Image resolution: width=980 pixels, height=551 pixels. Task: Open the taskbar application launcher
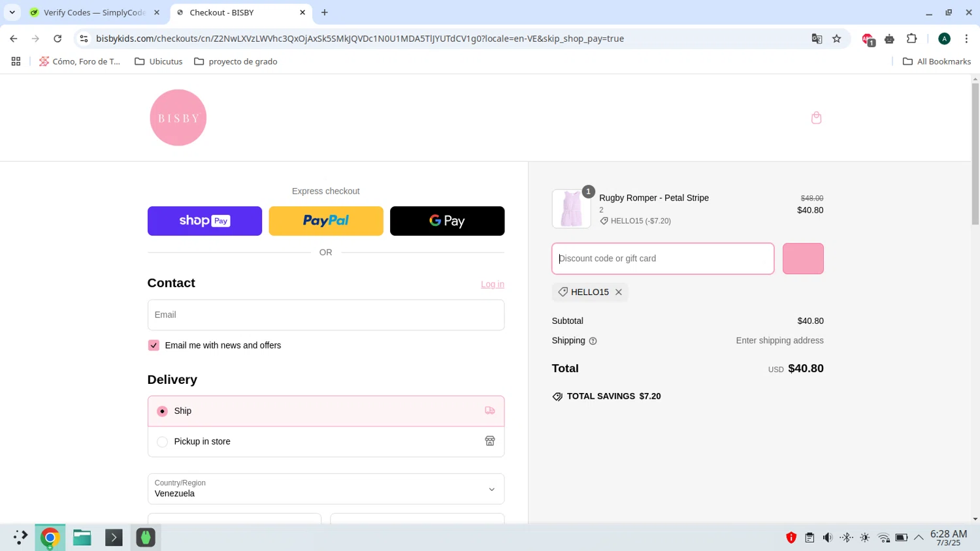point(20,537)
